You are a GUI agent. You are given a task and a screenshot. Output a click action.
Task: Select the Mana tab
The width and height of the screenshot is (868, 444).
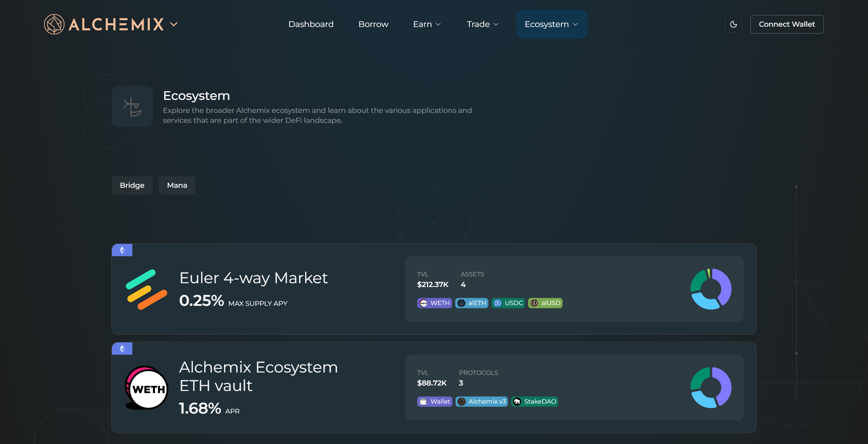[x=177, y=185]
